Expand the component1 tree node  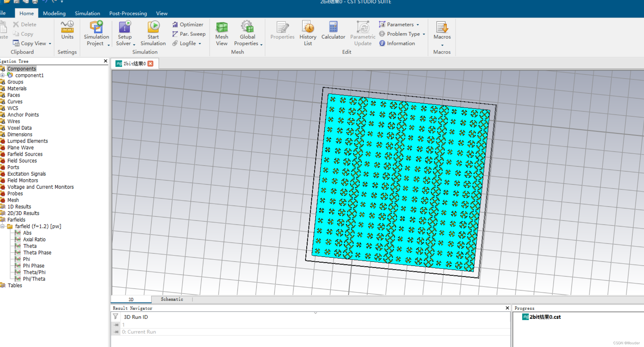(x=2, y=75)
